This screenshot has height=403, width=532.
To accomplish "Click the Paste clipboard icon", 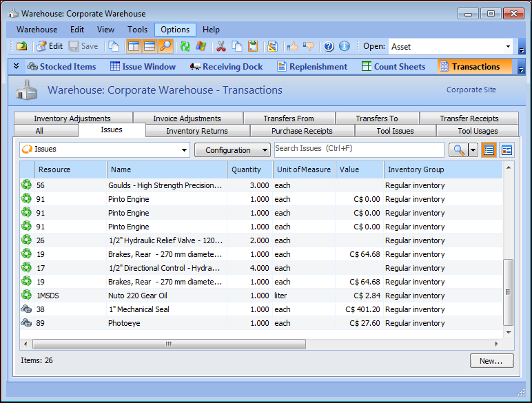I will tap(253, 46).
